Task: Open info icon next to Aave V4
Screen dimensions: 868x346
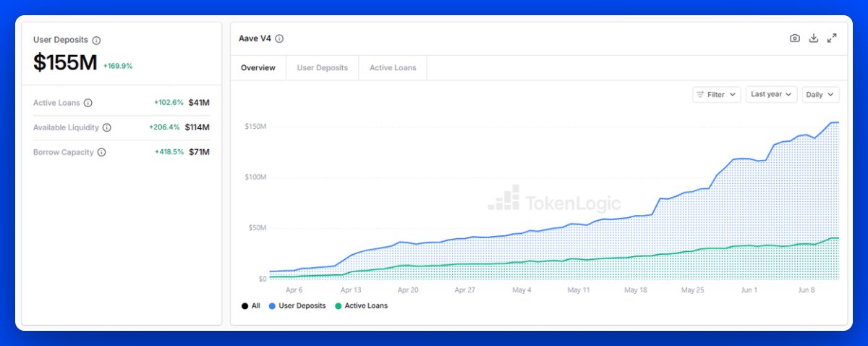Action: tap(279, 38)
